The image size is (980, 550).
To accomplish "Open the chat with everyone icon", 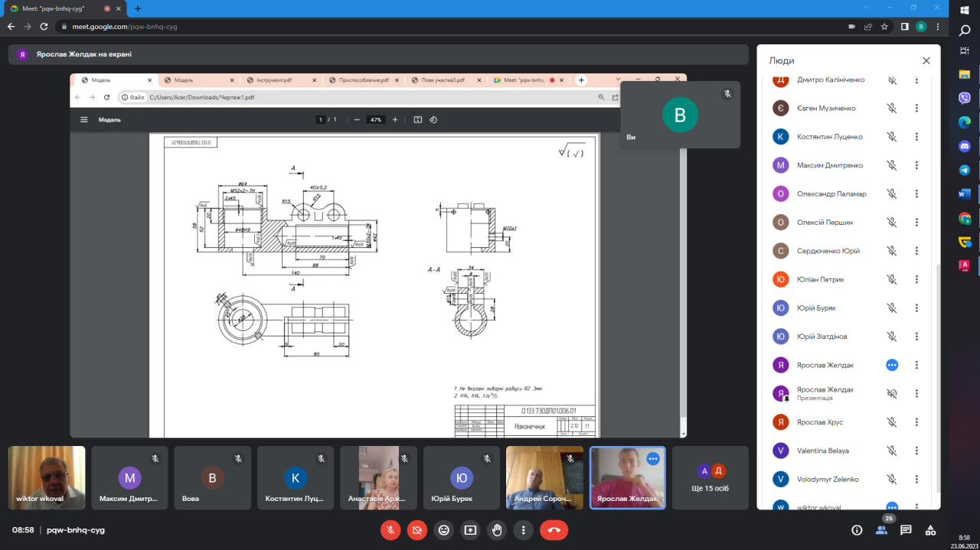I will click(x=906, y=529).
